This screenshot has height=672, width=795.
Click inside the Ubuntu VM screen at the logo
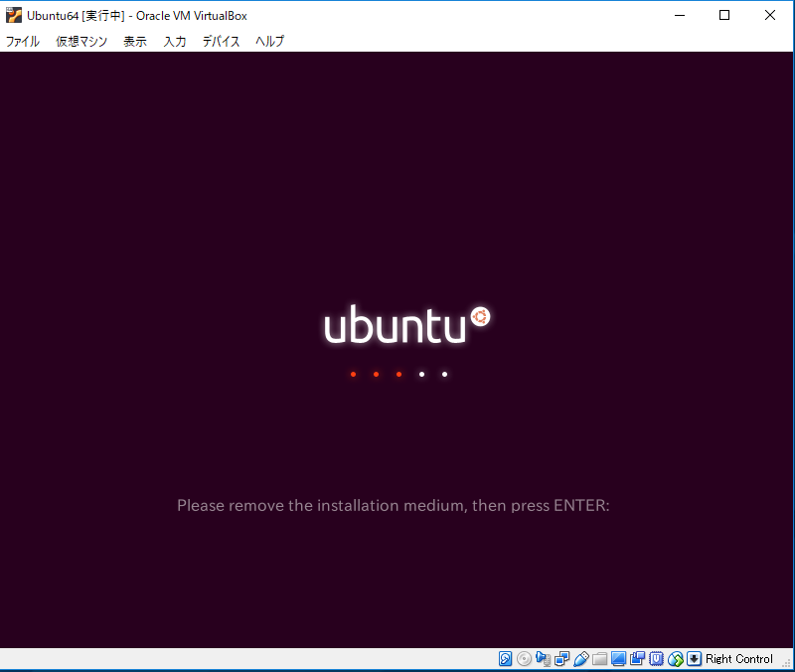(407, 325)
